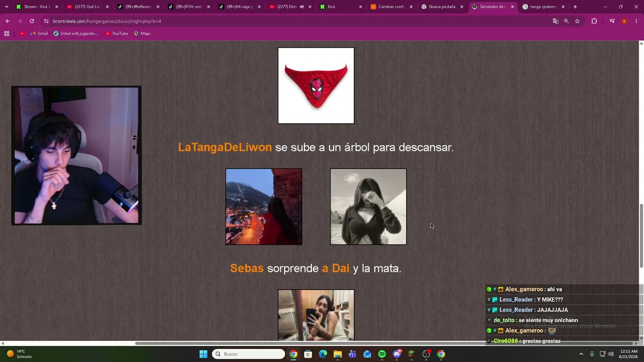Click the Spider-Man thong tribute image
Viewport: 644px width, 362px height.
pos(316,85)
